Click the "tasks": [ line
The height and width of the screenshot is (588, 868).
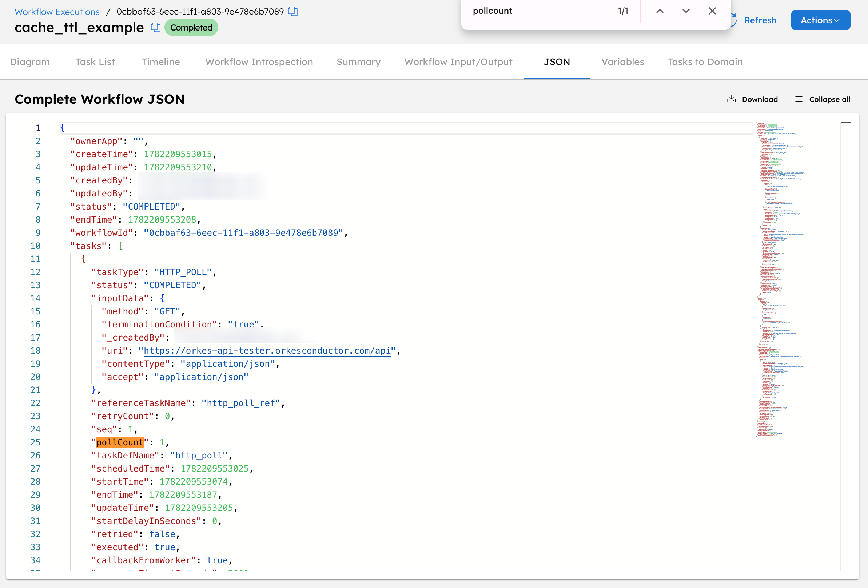click(96, 246)
